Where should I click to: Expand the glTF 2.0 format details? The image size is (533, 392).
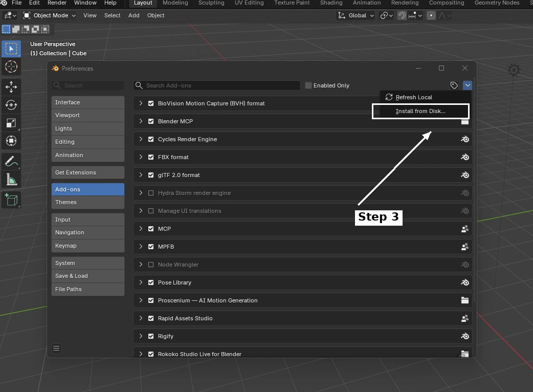[141, 175]
